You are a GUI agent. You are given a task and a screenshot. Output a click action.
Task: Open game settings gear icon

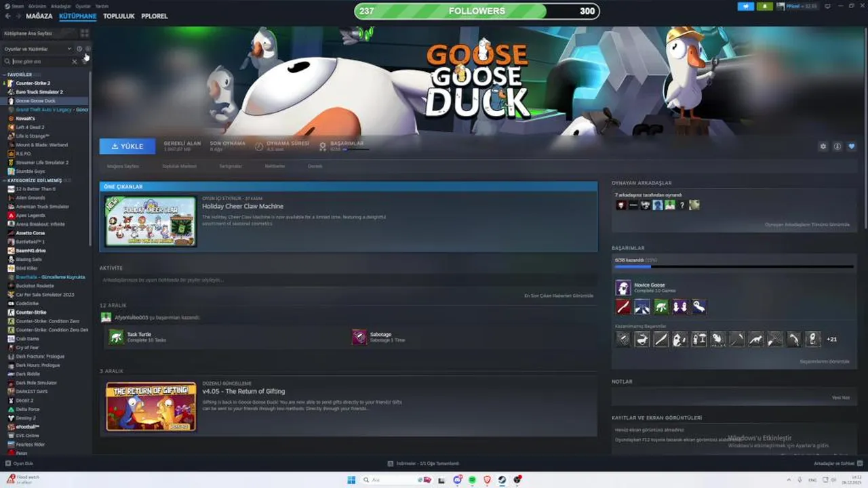click(823, 146)
